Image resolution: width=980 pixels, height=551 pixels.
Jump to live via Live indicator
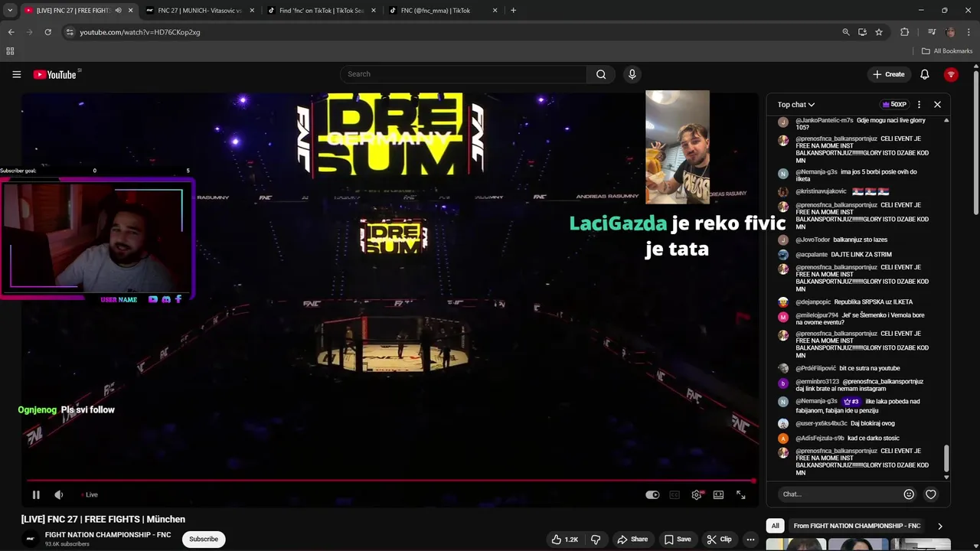(90, 494)
